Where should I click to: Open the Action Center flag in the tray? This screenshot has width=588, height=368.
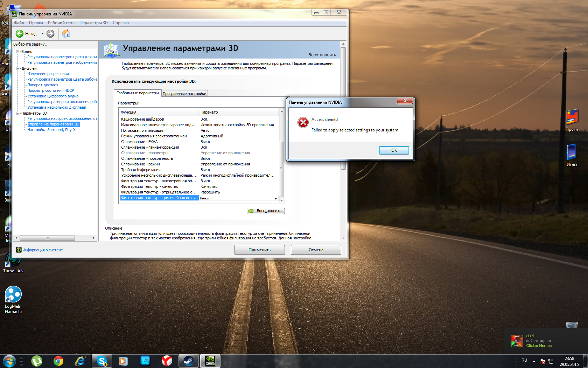pyautogui.click(x=542, y=361)
